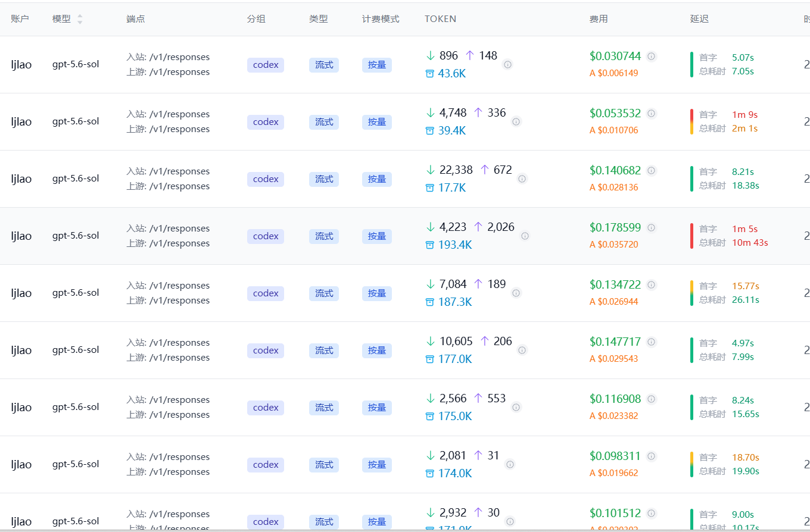The height and width of the screenshot is (532, 810).
Task: Click the 按量 tag in the $0.140682 row
Action: [x=377, y=179]
